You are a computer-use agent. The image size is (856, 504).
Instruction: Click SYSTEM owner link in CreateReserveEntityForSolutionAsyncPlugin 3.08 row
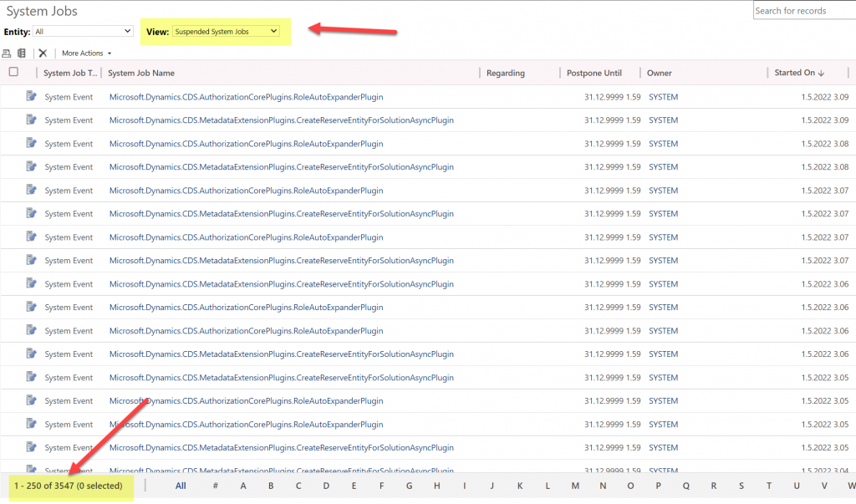tap(663, 167)
